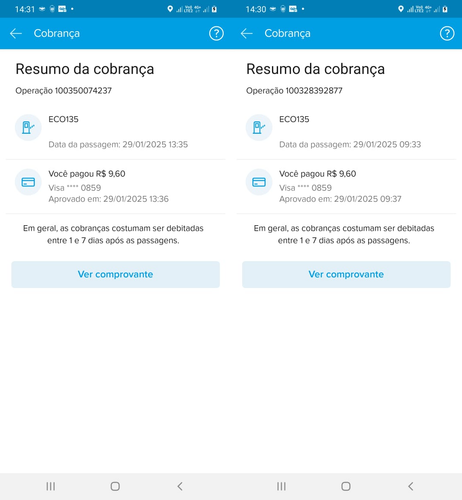Tap home button on left phone

pos(115,486)
